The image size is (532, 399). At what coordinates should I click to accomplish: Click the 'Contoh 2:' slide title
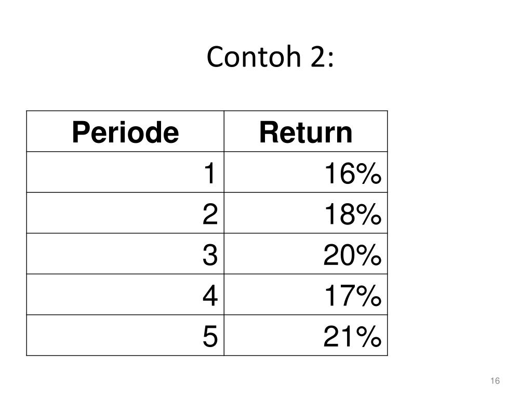270,56
